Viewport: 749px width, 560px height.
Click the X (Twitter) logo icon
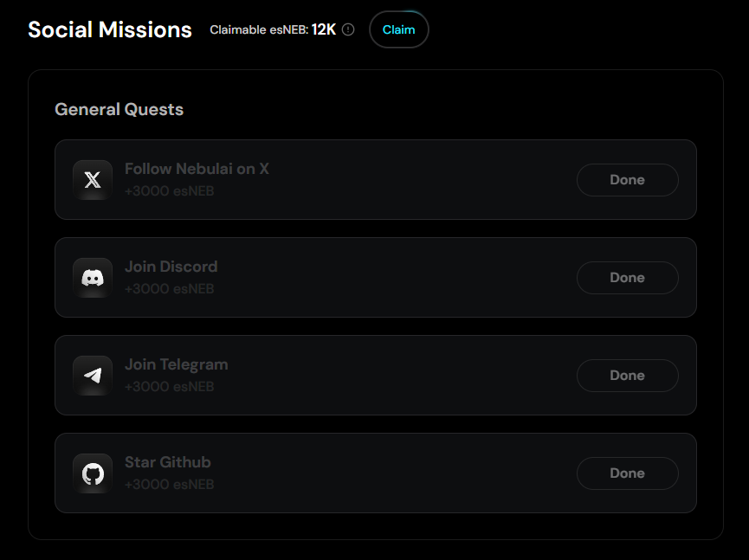(x=93, y=180)
